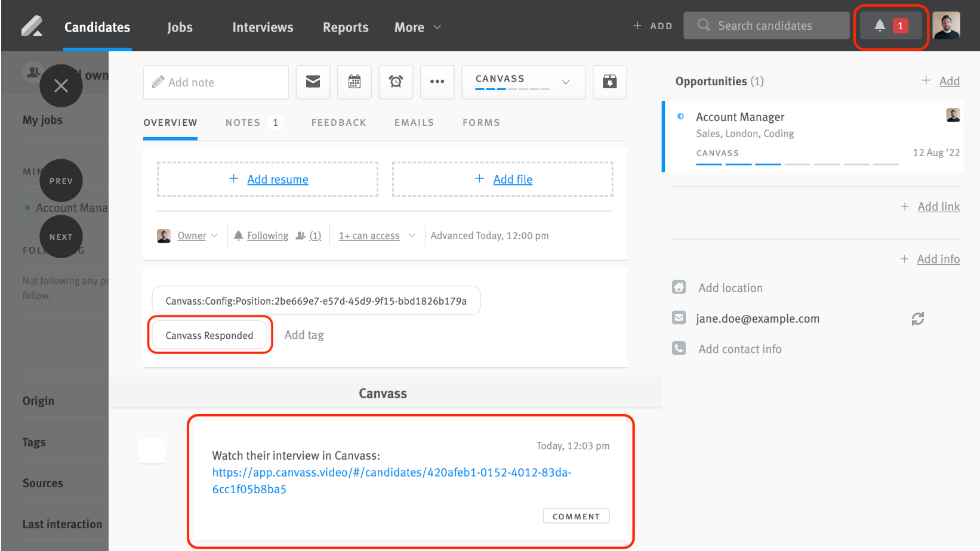Click the envelope email icon button
Image resolution: width=980 pixels, height=551 pixels.
[313, 82]
